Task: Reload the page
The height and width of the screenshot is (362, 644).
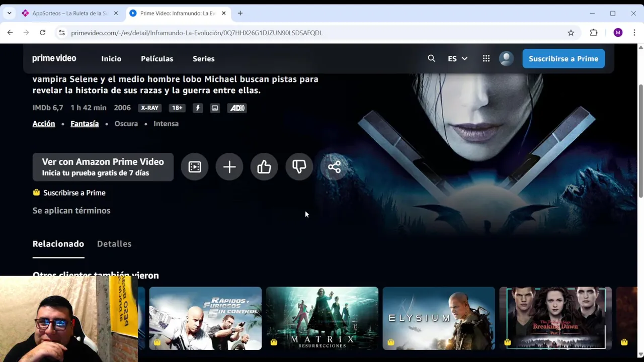Action: [43, 33]
